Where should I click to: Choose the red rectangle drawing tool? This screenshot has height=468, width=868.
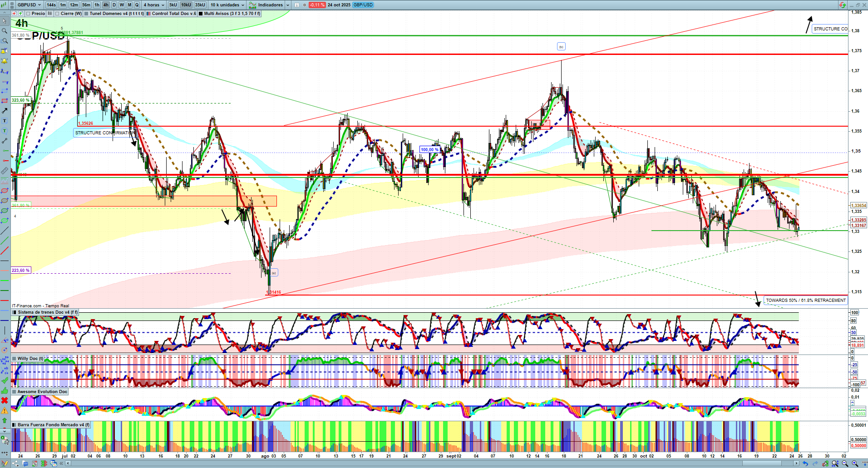coord(5,101)
